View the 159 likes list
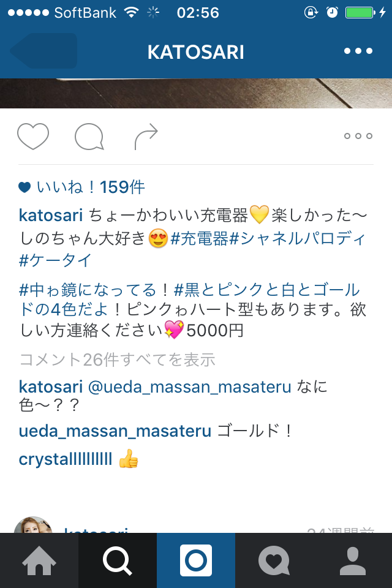Viewport: 392px width, 588px height. point(82,187)
